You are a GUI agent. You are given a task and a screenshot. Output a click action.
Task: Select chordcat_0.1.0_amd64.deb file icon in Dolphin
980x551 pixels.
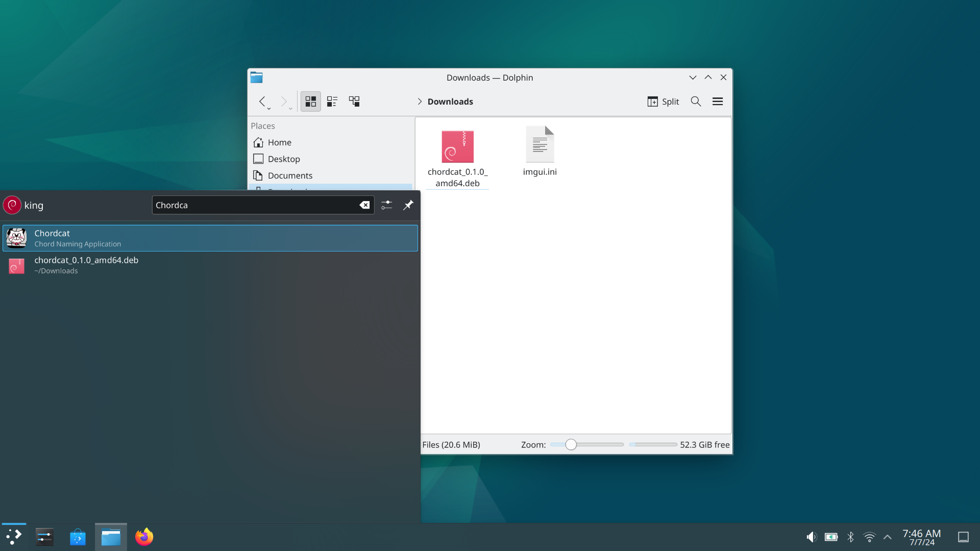click(x=457, y=147)
